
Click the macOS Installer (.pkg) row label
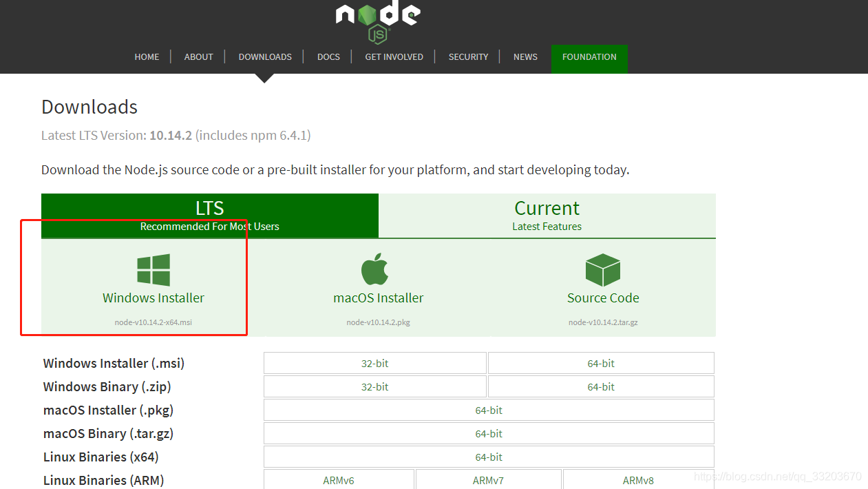108,410
